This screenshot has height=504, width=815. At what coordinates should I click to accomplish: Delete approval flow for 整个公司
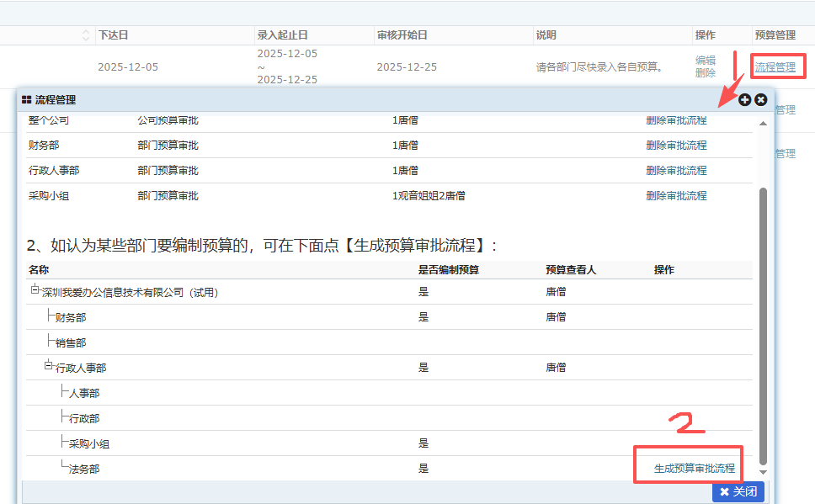click(676, 120)
